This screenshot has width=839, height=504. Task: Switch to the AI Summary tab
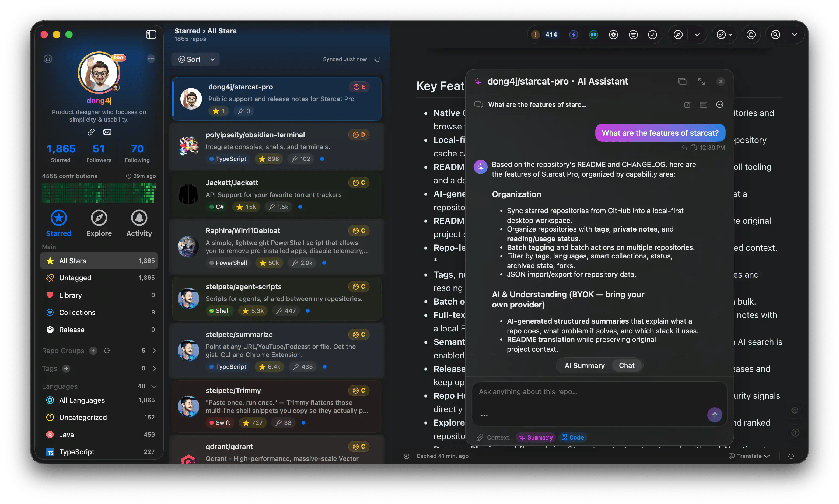[x=584, y=366]
